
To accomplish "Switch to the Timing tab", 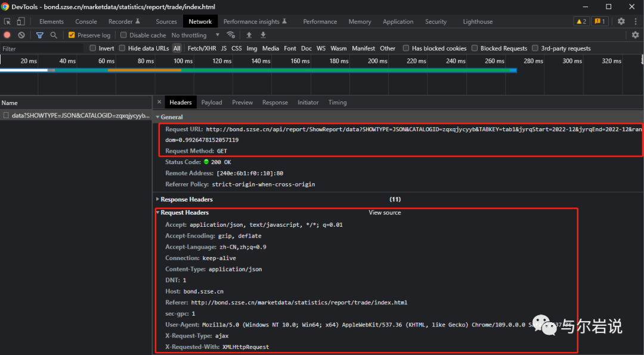I will pyautogui.click(x=338, y=102).
